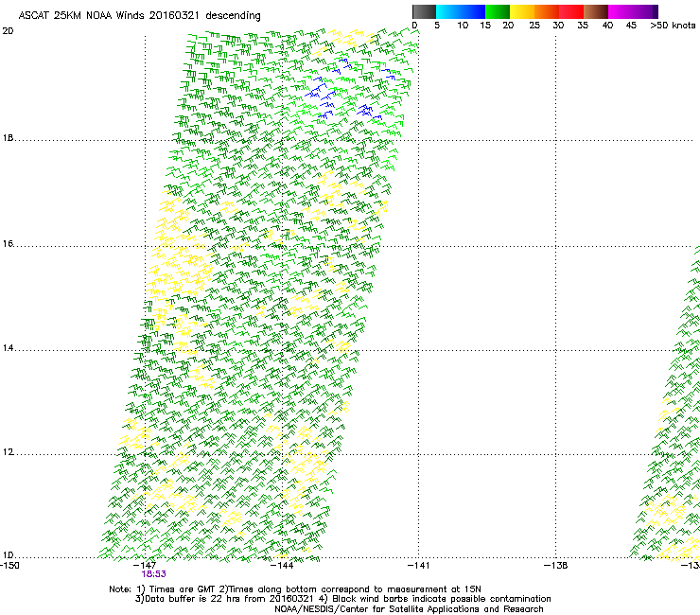The height and width of the screenshot is (615, 700).
Task: Click the 'Note: 1) Times are GMT' footnote line
Action: (295, 589)
